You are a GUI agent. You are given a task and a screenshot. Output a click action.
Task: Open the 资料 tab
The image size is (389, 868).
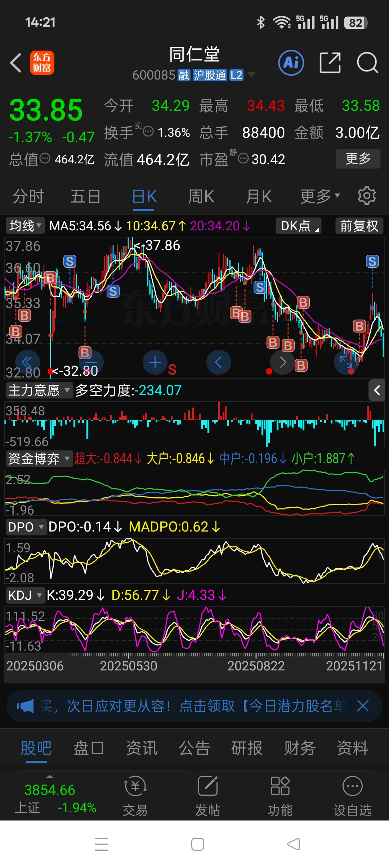click(x=352, y=749)
